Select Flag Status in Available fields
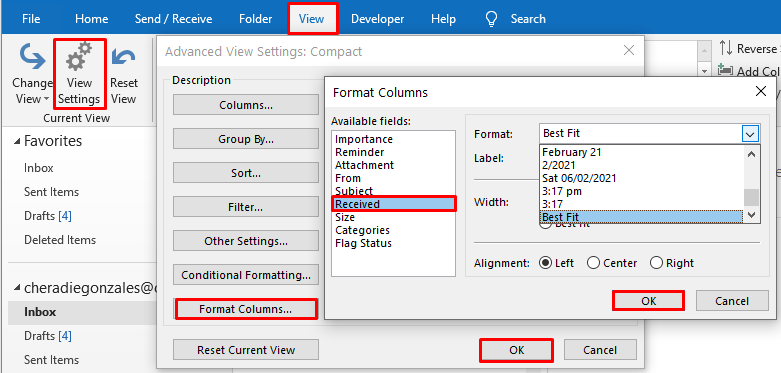Image resolution: width=781 pixels, height=373 pixels. click(393, 243)
